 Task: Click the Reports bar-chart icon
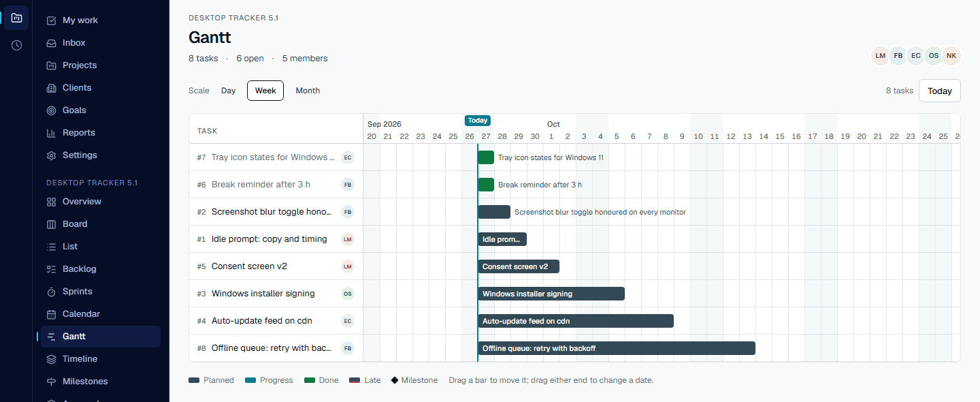coord(51,133)
